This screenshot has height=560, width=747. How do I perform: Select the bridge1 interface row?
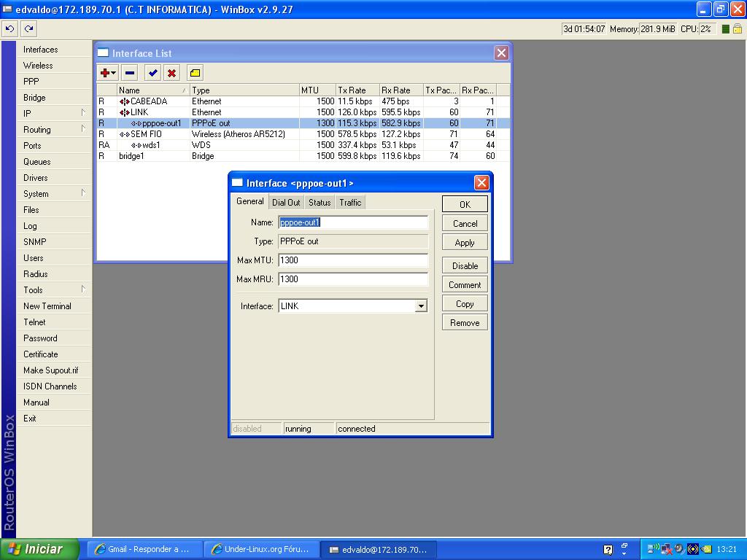pos(303,156)
